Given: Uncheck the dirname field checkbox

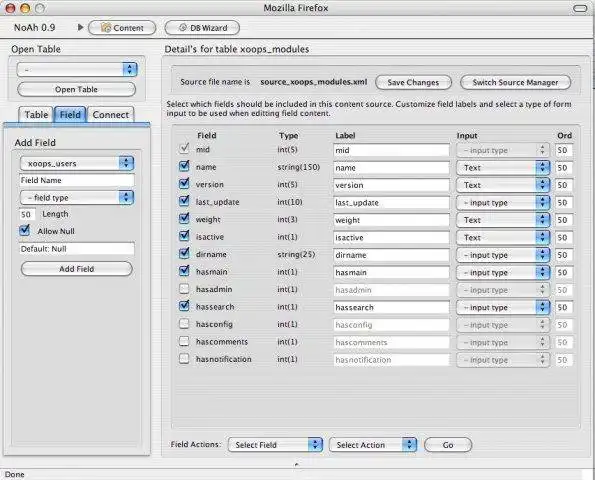Looking at the screenshot, I should (x=184, y=253).
